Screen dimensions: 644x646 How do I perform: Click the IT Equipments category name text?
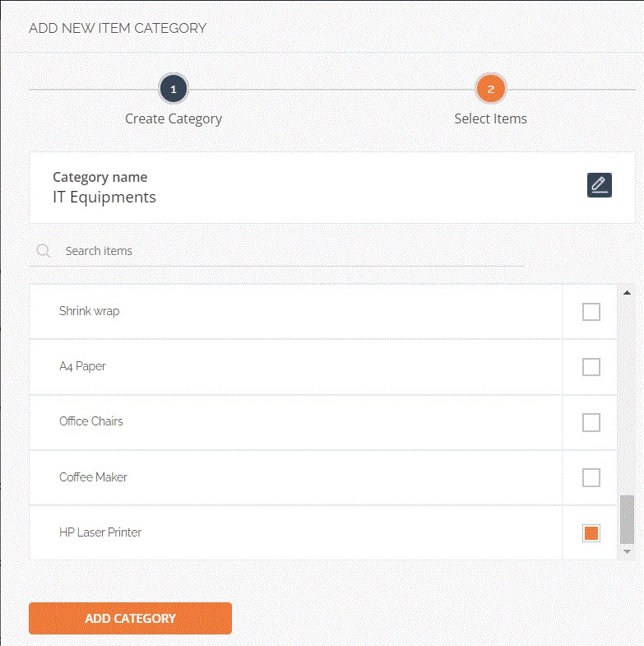[x=104, y=198]
